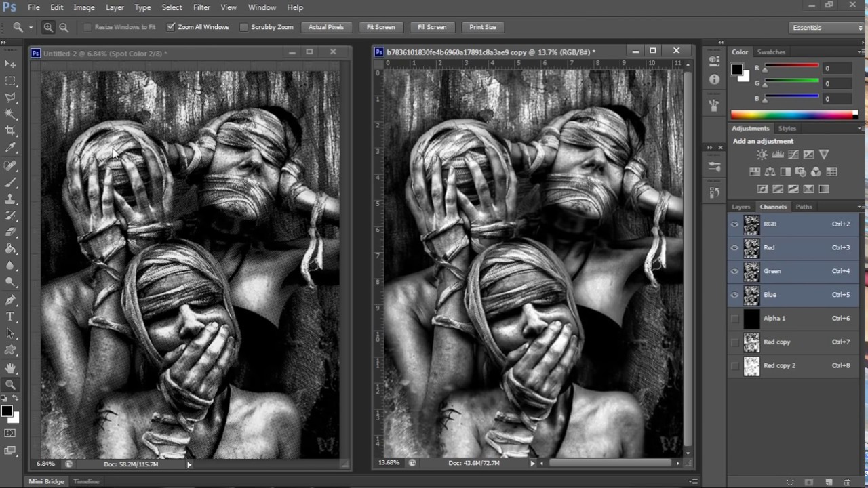Create new channel icon
The image size is (868, 488).
click(x=829, y=482)
